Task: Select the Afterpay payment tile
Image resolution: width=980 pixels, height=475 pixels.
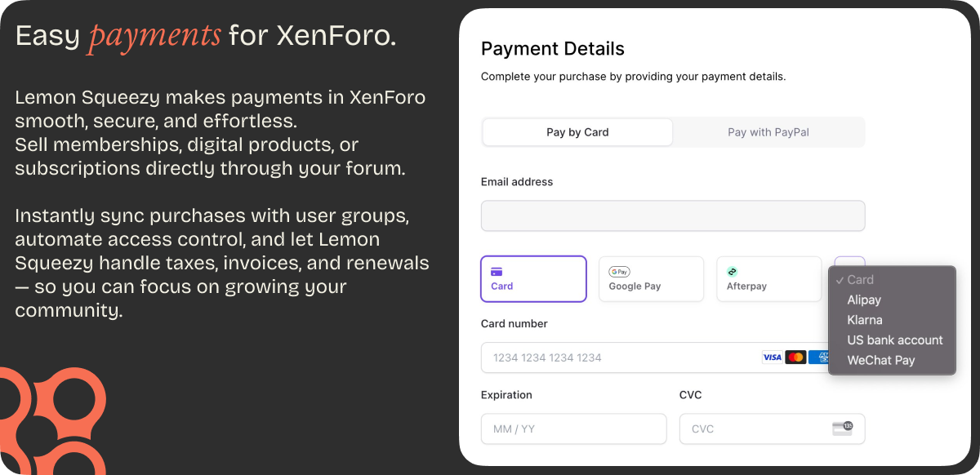Action: pyautogui.click(x=768, y=279)
